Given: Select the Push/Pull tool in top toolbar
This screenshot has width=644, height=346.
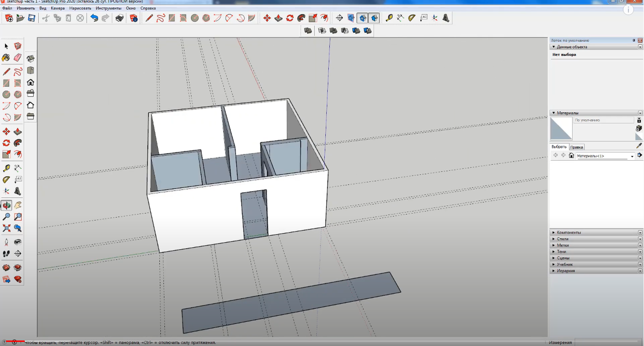Looking at the screenshot, I should (x=279, y=18).
